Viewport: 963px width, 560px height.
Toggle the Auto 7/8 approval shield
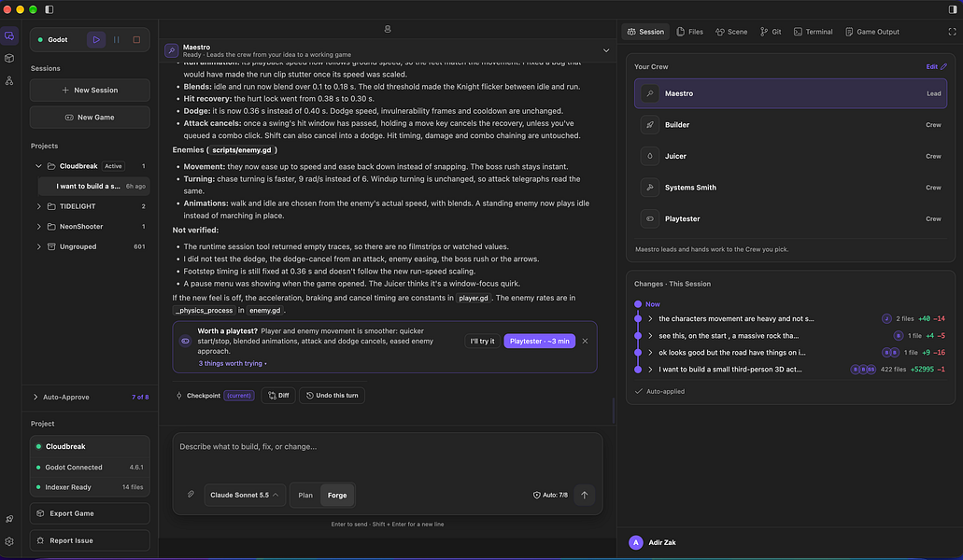point(550,495)
